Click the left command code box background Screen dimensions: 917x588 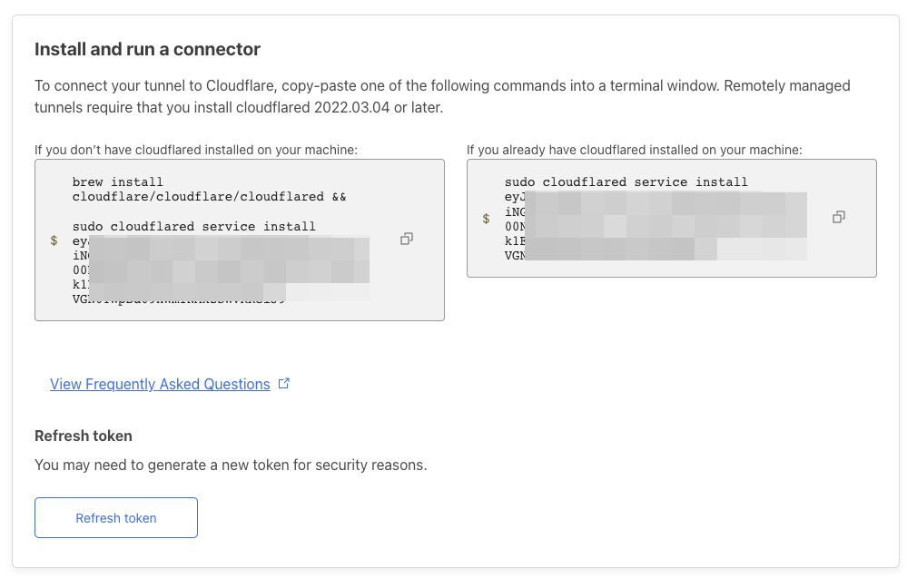coord(239,240)
